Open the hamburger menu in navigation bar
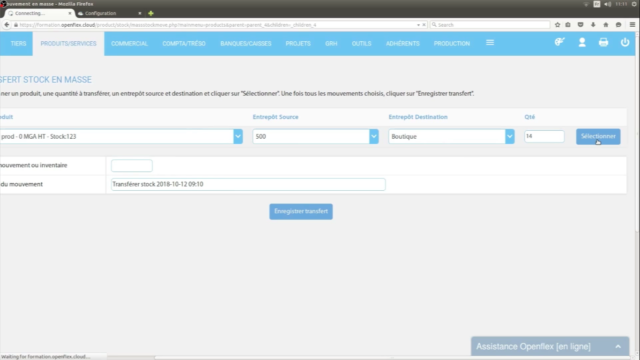 490,42
